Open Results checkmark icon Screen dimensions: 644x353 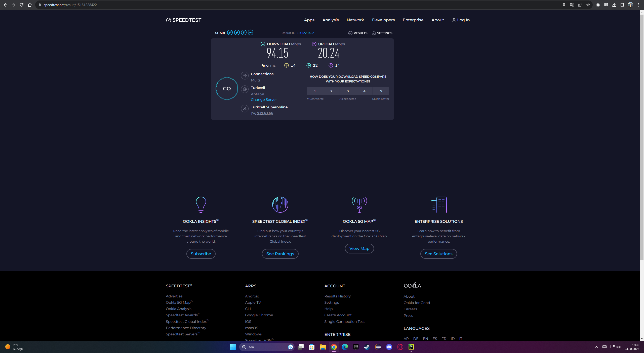350,33
